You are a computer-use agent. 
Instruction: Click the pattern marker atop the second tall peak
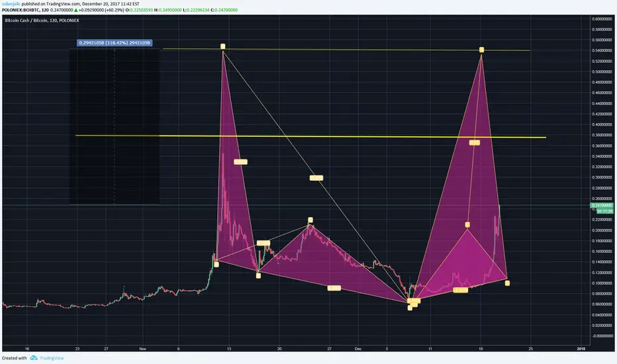click(x=482, y=50)
